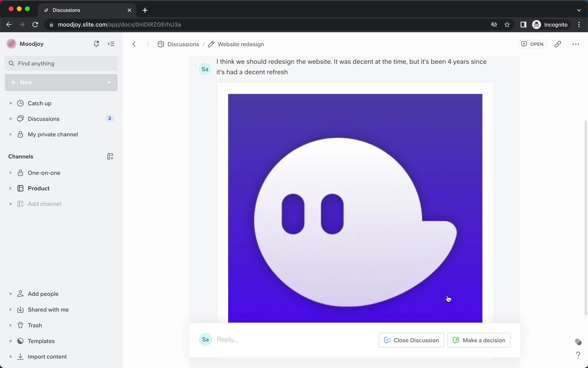Click the My private channel lock icon
Screen dimensions: 588x368
click(20, 134)
